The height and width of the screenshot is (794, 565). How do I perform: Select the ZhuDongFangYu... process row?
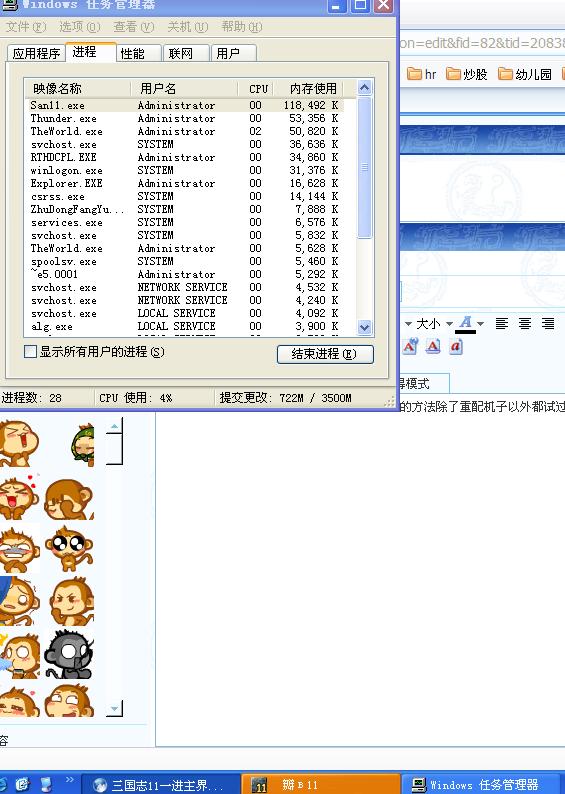pos(184,209)
